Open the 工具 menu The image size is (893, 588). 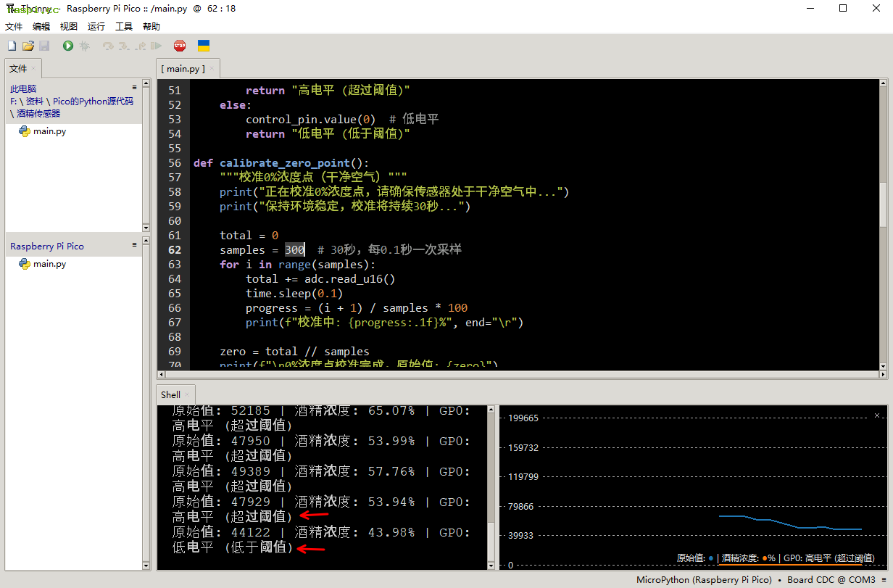[124, 26]
